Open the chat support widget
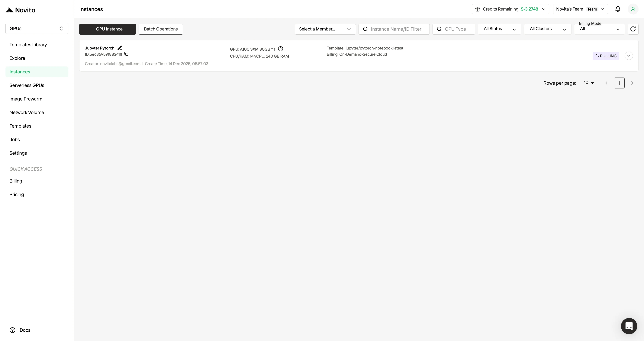Image resolution: width=644 pixels, height=341 pixels. (x=629, y=326)
